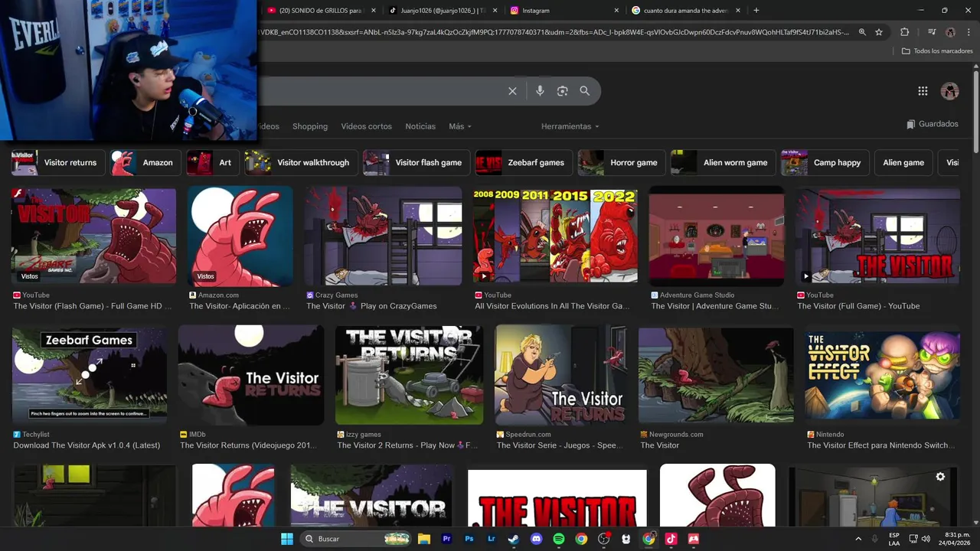
Task: Open Google Lens image search
Action: (562, 91)
